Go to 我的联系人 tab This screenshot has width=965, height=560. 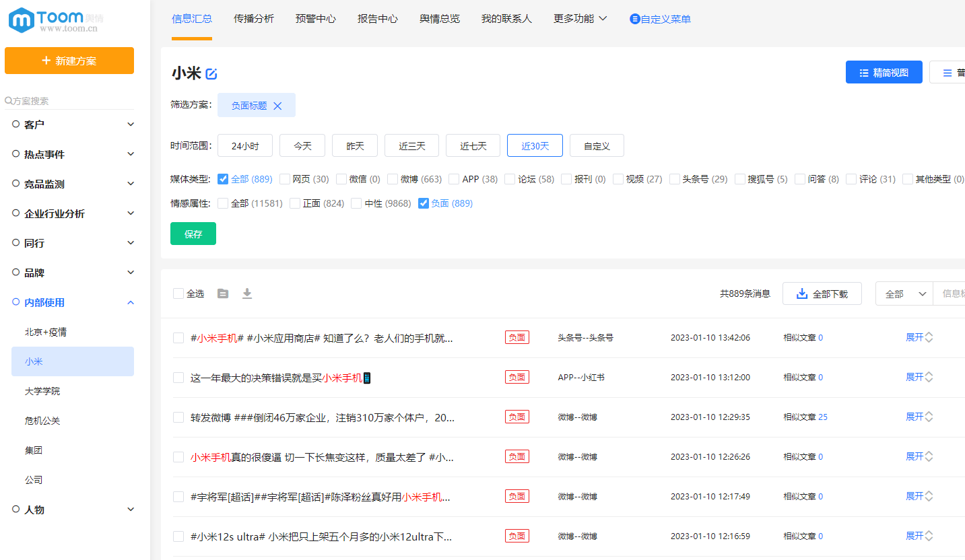[506, 19]
